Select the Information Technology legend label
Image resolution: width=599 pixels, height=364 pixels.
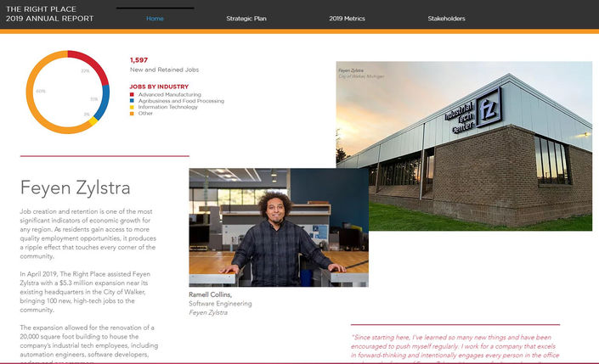[167, 107]
